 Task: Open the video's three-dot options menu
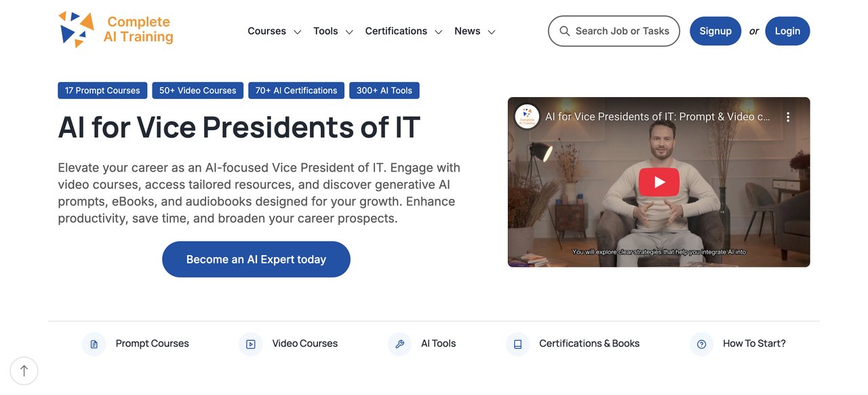pyautogui.click(x=787, y=117)
